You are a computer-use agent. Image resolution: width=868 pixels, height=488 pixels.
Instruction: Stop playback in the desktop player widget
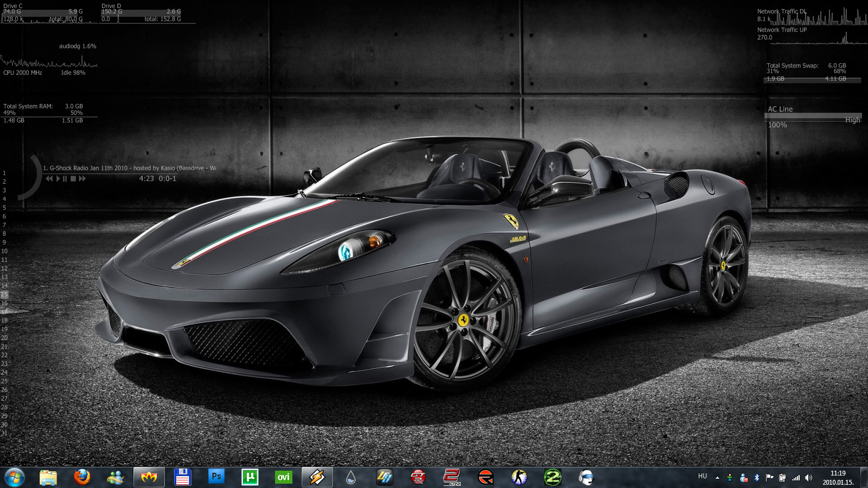(x=73, y=179)
